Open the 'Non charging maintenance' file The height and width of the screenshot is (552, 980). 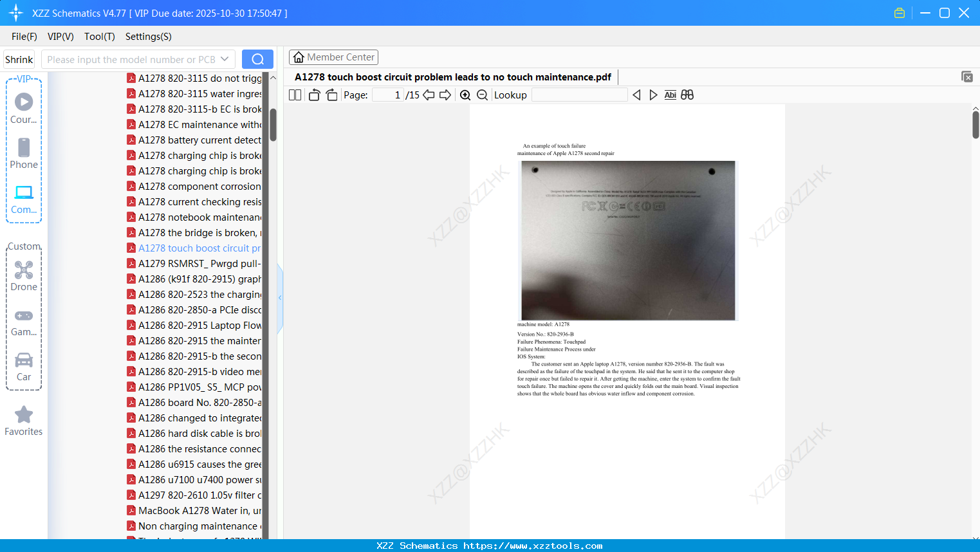(x=194, y=526)
